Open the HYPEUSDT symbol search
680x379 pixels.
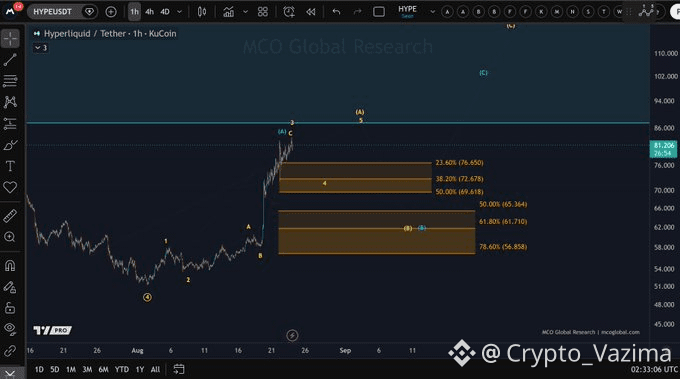click(52, 12)
